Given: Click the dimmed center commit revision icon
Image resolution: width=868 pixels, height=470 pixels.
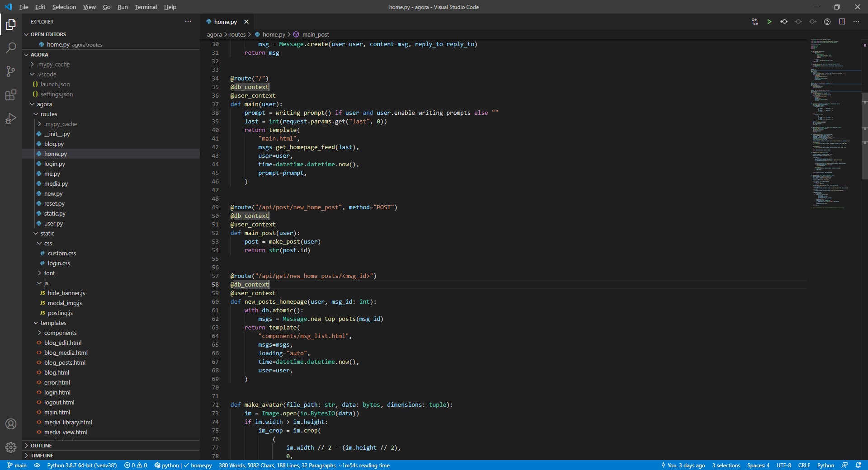Looking at the screenshot, I should point(798,22).
